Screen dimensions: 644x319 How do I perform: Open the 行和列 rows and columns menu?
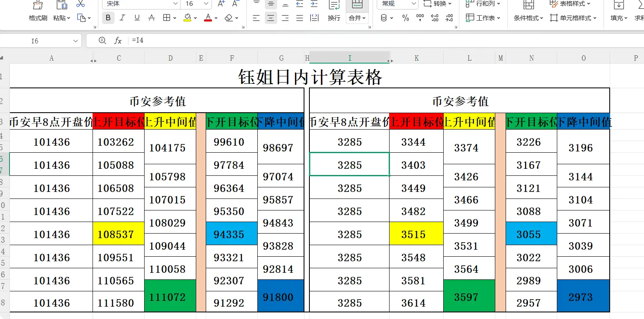pyautogui.click(x=482, y=4)
